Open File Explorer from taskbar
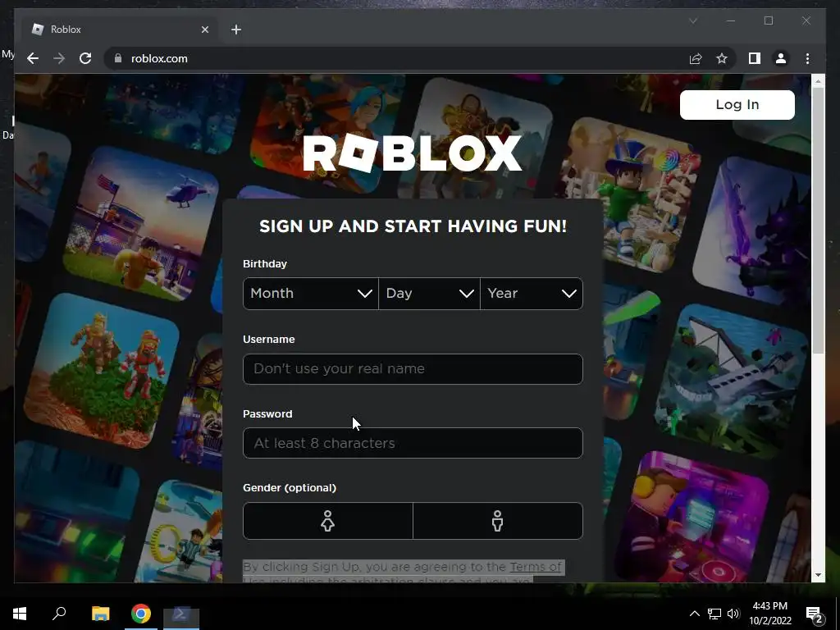The image size is (840, 630). point(100,614)
